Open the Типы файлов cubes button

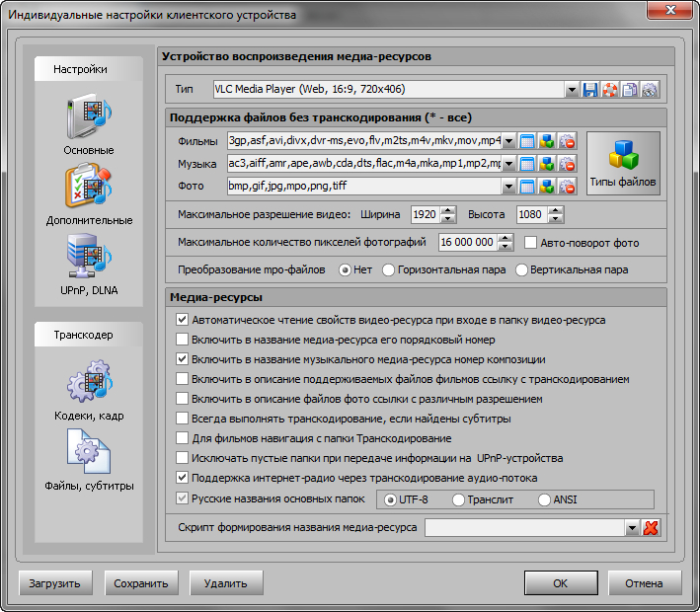tap(622, 164)
